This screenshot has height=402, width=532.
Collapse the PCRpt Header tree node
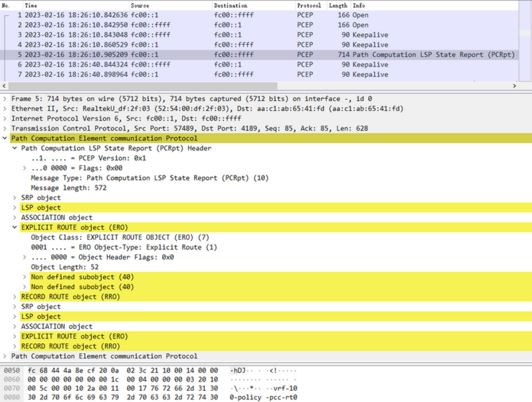coord(15,148)
